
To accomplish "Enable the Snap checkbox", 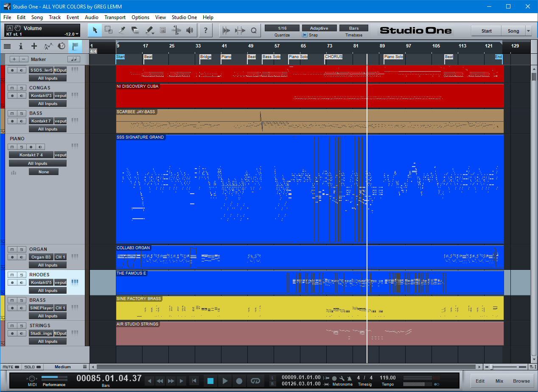I will (x=304, y=35).
